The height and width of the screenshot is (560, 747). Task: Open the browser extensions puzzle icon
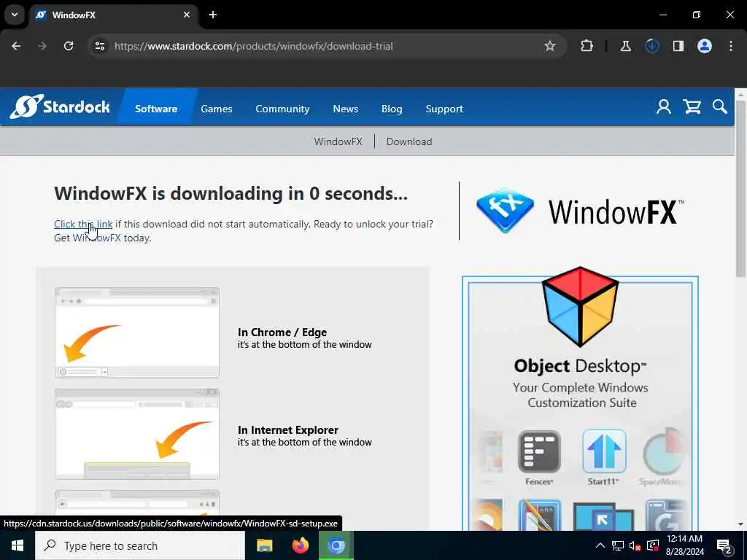(587, 46)
